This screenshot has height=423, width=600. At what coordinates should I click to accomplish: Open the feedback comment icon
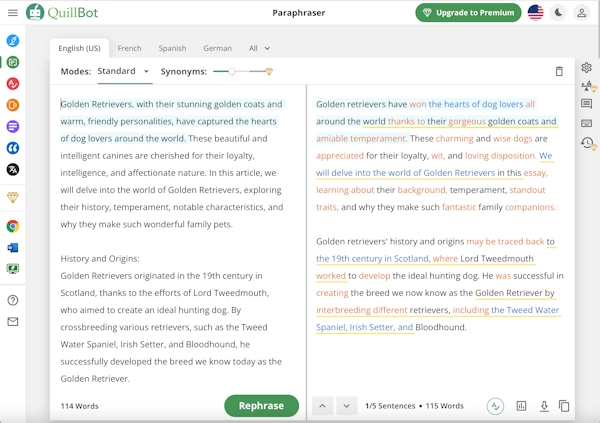point(587,104)
